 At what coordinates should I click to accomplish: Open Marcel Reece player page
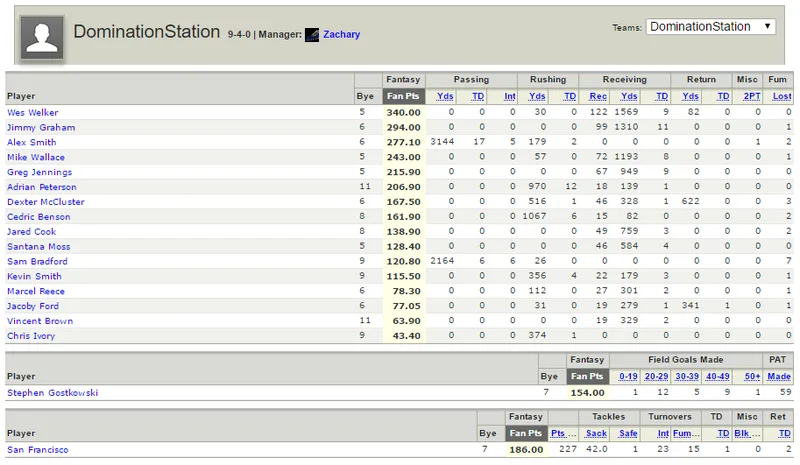pos(36,291)
